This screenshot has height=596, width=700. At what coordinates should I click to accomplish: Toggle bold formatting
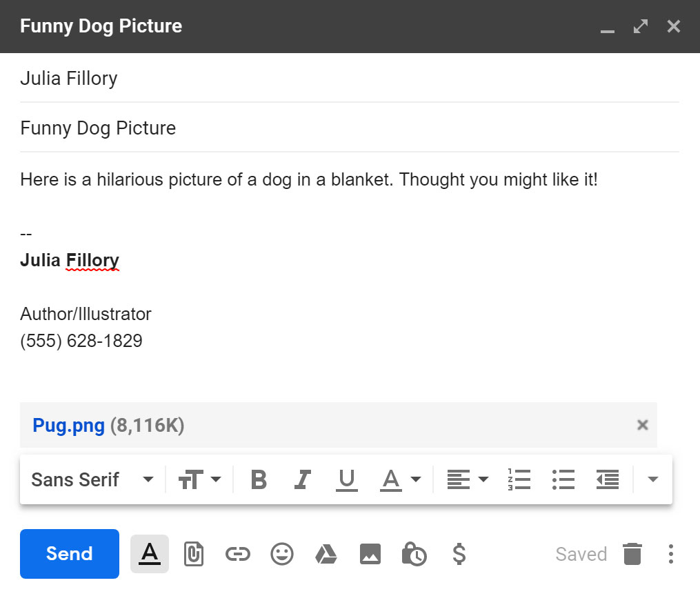[259, 479]
